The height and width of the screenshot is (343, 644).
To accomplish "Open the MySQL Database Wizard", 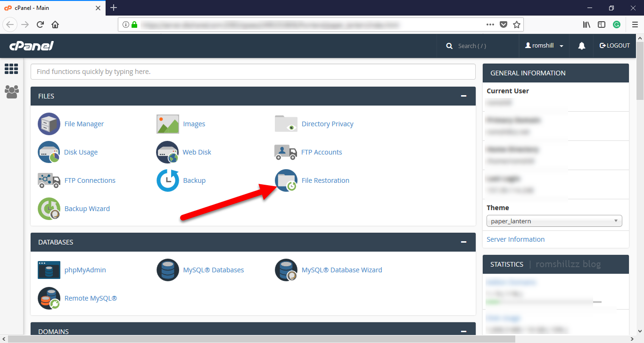I will [342, 269].
